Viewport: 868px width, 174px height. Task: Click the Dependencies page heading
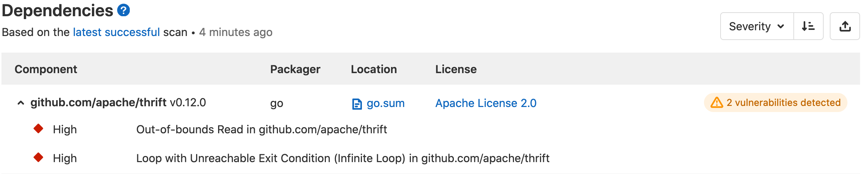click(x=57, y=10)
